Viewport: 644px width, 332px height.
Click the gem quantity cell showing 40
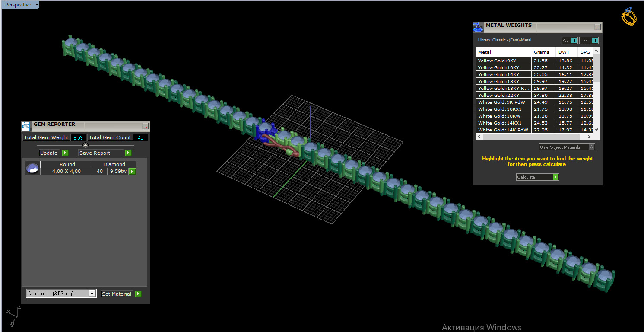tap(100, 171)
